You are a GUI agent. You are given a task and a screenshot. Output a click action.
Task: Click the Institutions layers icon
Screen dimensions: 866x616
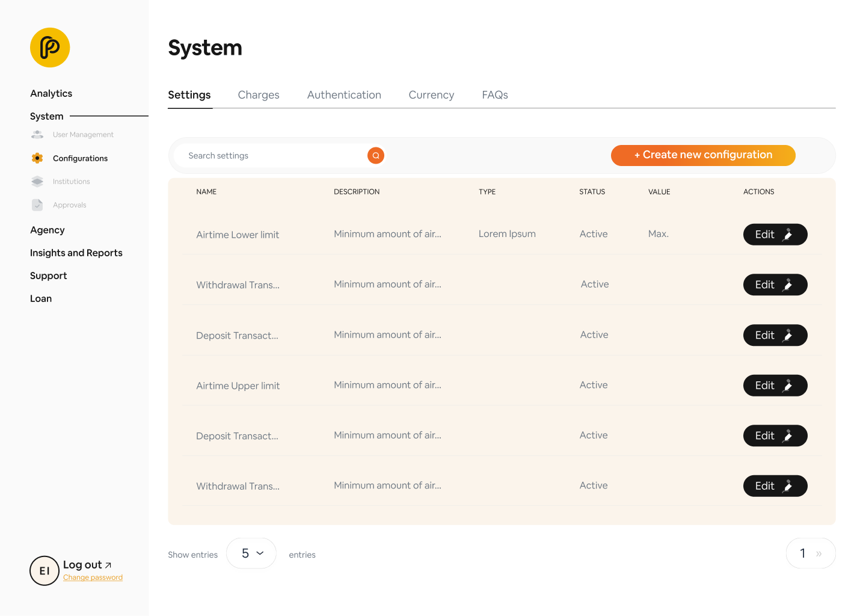pos(37,182)
